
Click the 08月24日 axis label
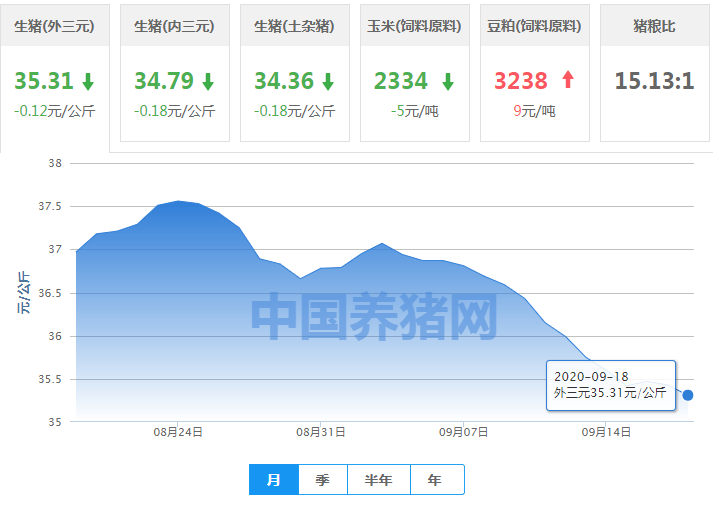(x=178, y=432)
